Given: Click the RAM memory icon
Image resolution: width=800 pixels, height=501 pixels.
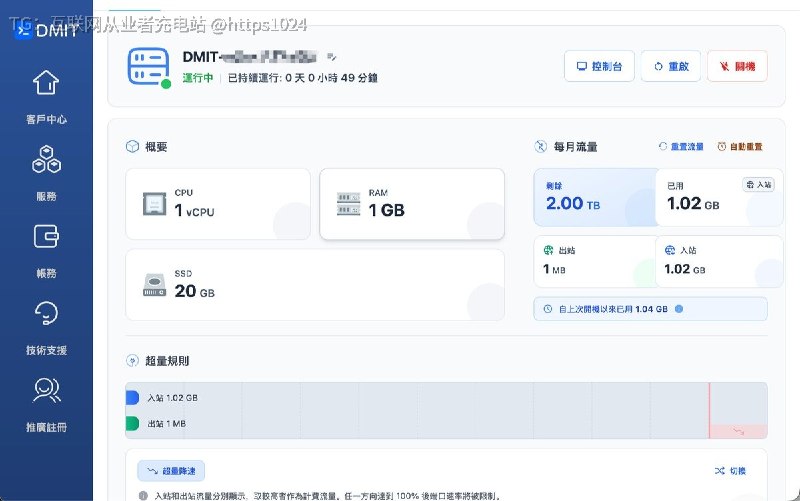Looking at the screenshot, I should tap(348, 204).
